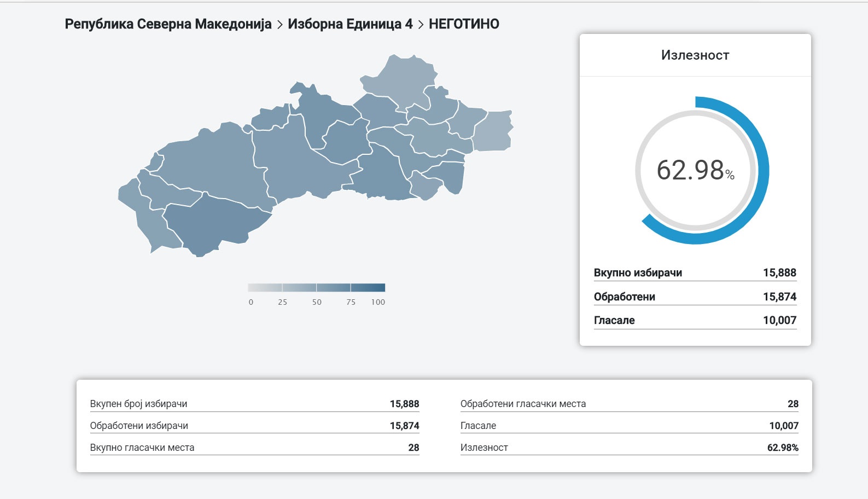
Task: Click Вкупен број избирачи row label
Action: tap(138, 404)
